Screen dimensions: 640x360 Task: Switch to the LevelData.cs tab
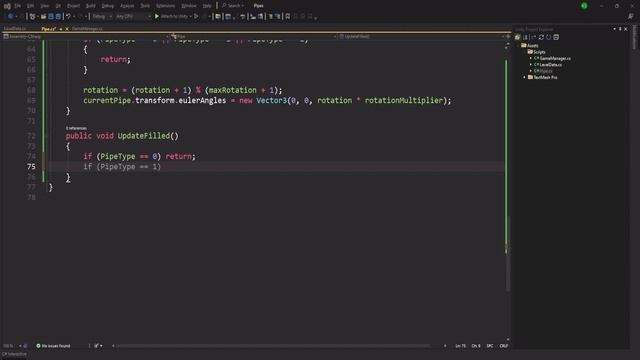tap(15, 29)
